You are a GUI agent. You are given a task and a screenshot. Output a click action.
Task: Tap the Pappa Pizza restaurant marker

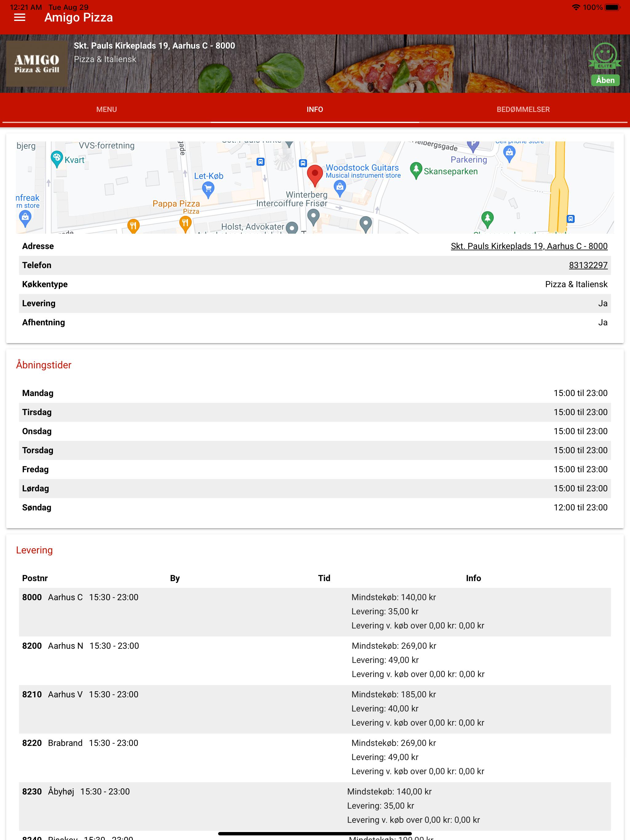coord(185,224)
